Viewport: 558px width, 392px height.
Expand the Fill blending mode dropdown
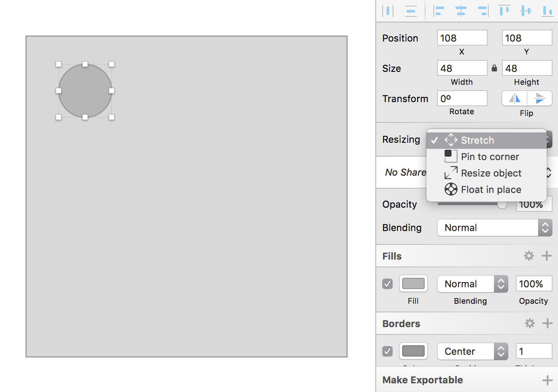click(x=472, y=284)
